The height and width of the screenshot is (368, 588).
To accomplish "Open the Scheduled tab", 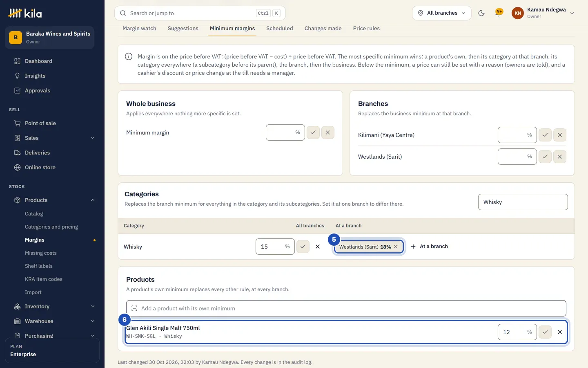I will pos(280,28).
